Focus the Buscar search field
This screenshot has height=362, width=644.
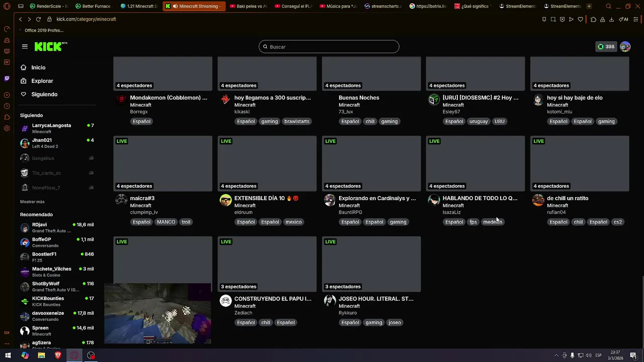[x=329, y=47]
